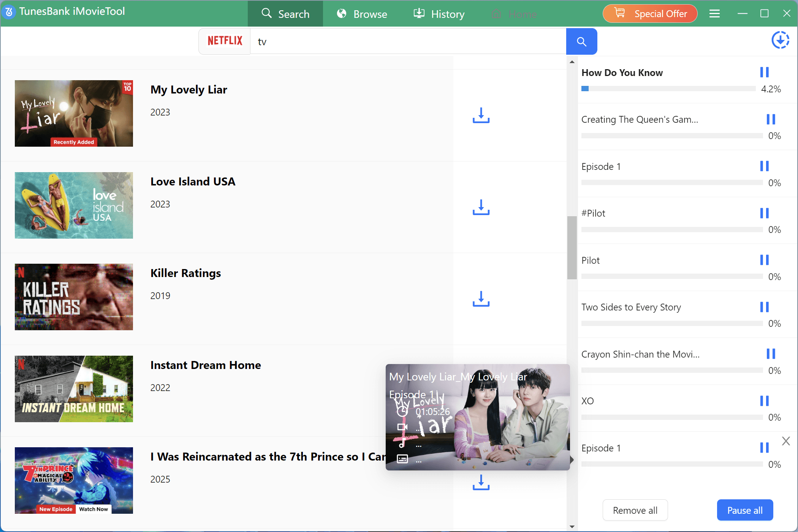The image size is (798, 532).
Task: Switch to the Browse tab
Action: tap(362, 14)
